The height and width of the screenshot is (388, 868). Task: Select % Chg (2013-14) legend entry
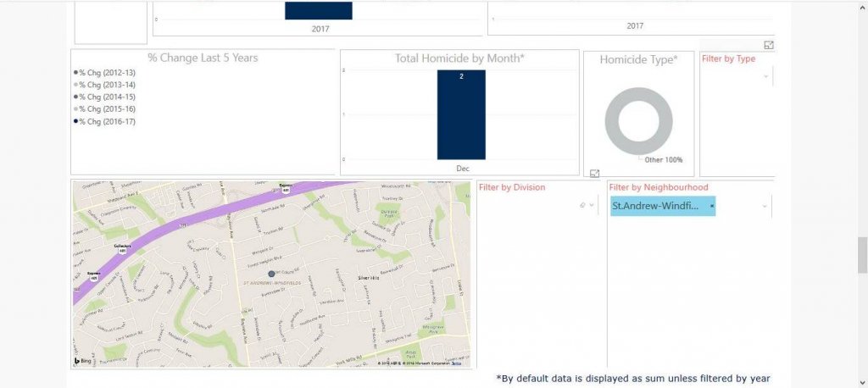(106, 85)
